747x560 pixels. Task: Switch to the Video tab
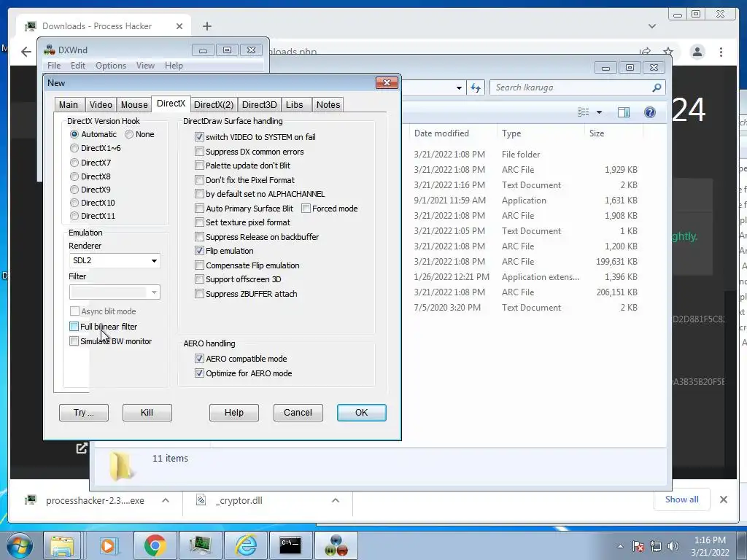point(101,105)
